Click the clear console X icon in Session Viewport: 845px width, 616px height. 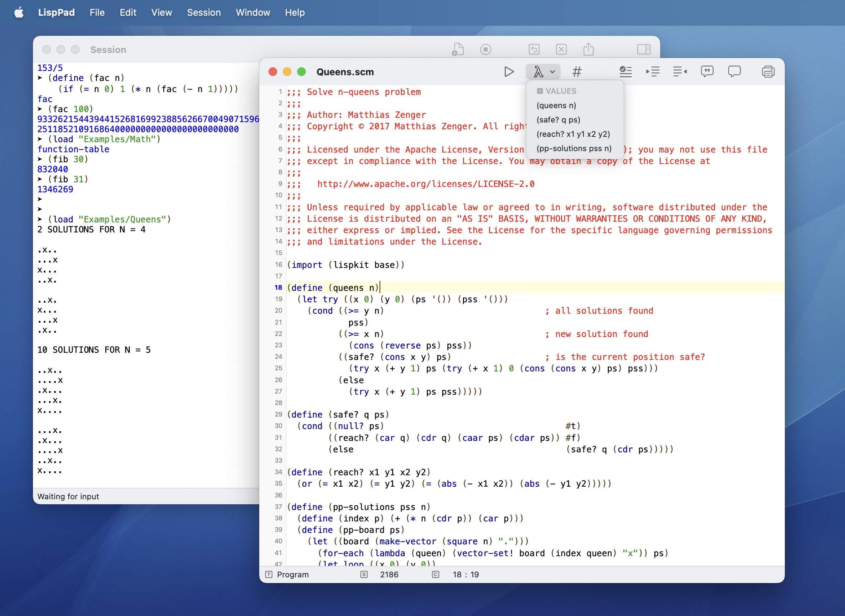click(x=561, y=49)
